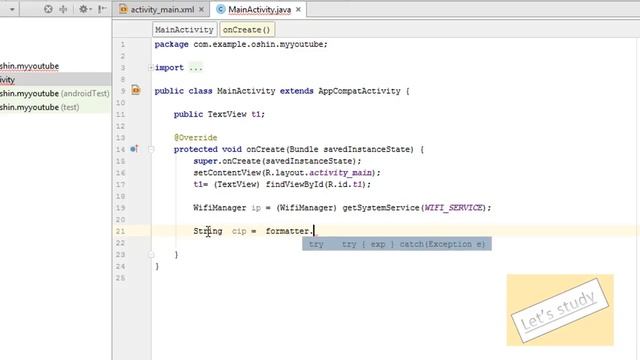Click the @Override annotation

tap(196, 138)
